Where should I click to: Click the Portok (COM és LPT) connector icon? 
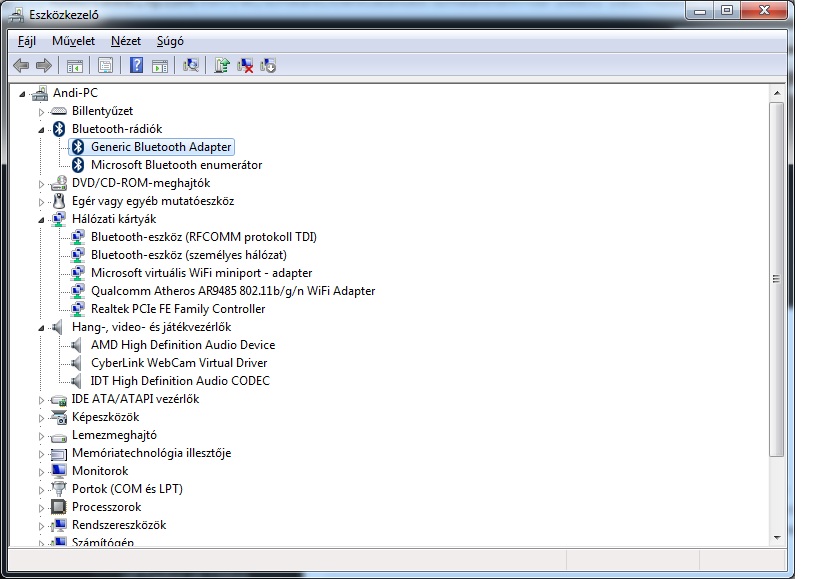[x=58, y=489]
